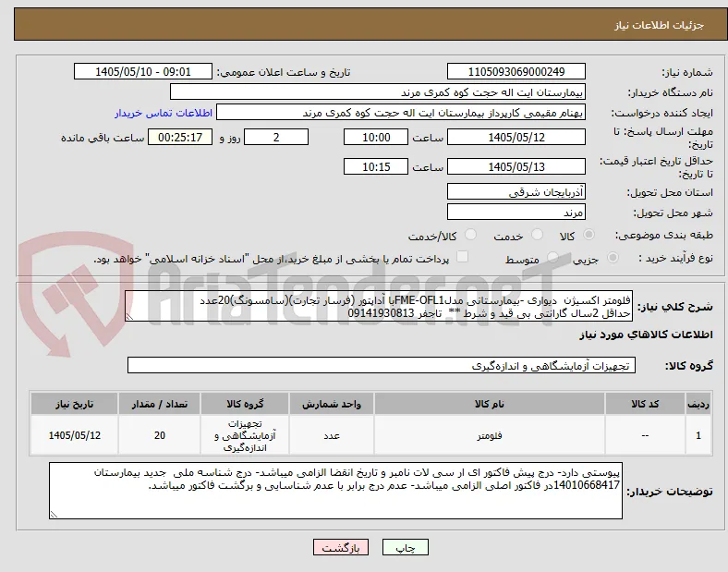Click the چاپ print button

point(406,547)
